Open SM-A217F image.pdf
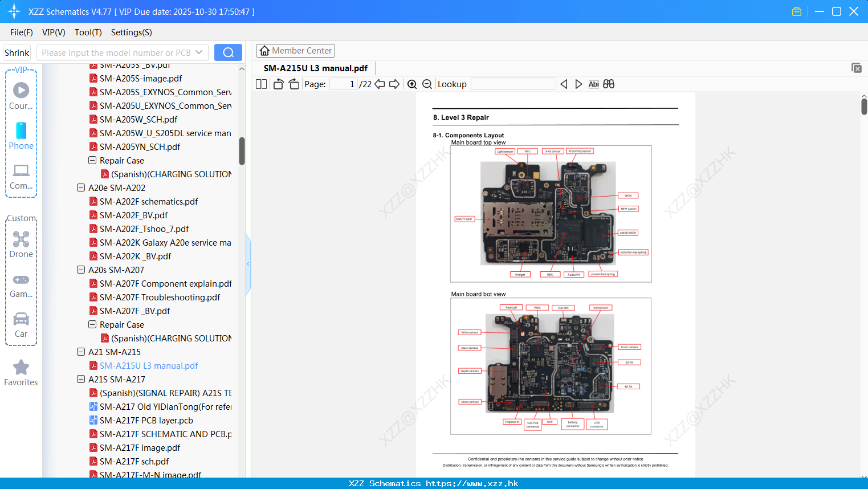Screen dimensions: 868x489 click(140, 447)
